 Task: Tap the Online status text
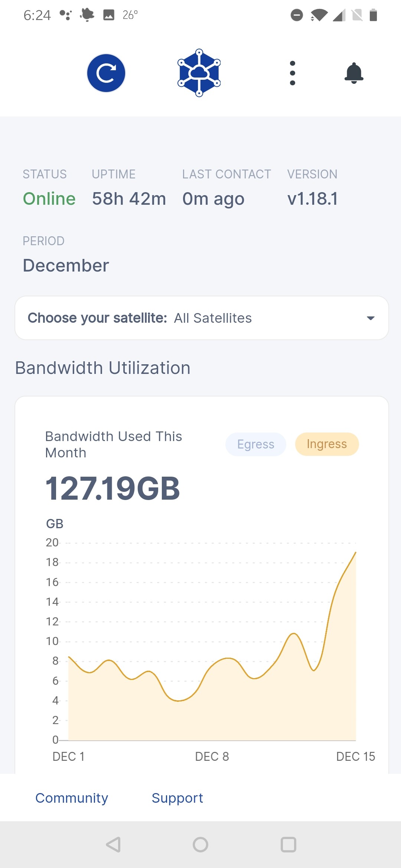point(49,199)
